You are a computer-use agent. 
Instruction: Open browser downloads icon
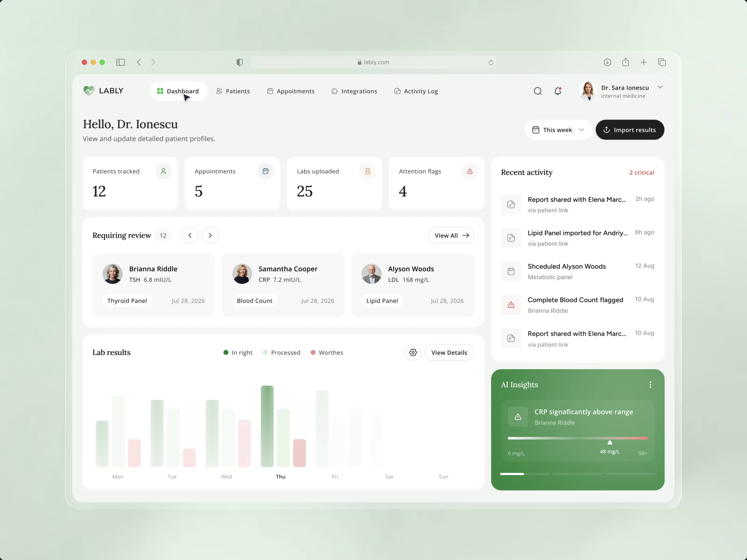[x=607, y=62]
